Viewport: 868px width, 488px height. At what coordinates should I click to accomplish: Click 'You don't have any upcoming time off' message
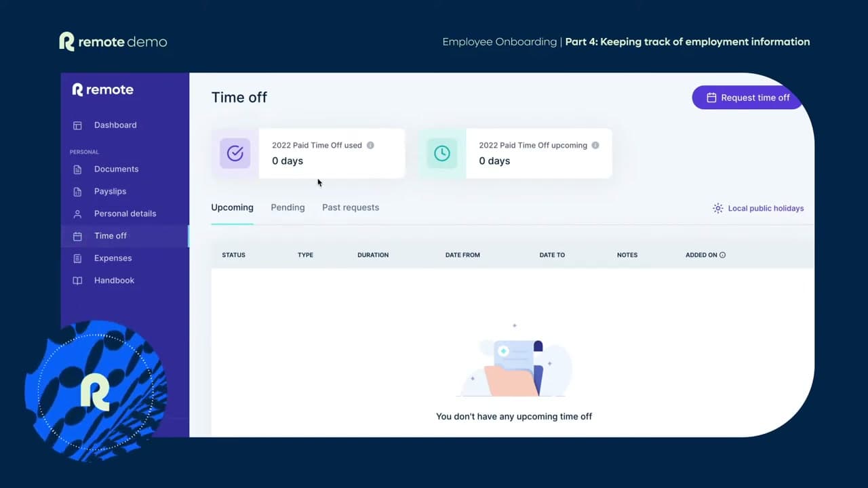point(514,417)
